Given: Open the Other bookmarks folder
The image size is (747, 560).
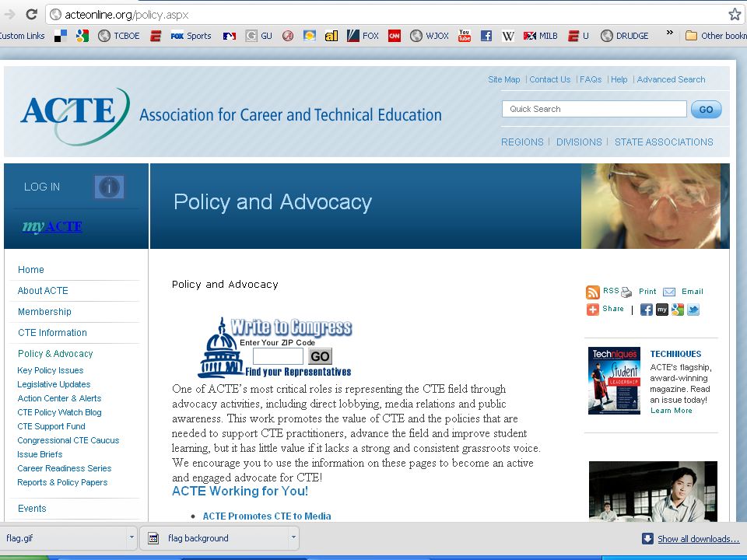Looking at the screenshot, I should (x=716, y=36).
